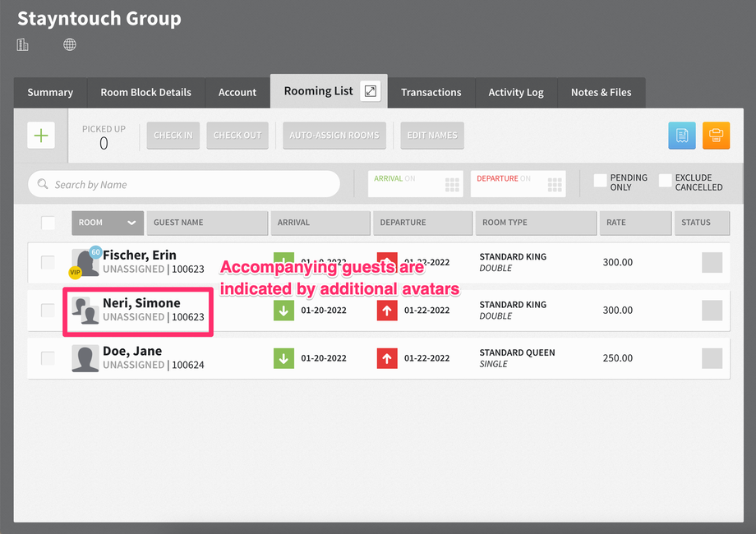Click status box for Doe, Jane row
Image resolution: width=756 pixels, height=534 pixels.
tap(712, 358)
